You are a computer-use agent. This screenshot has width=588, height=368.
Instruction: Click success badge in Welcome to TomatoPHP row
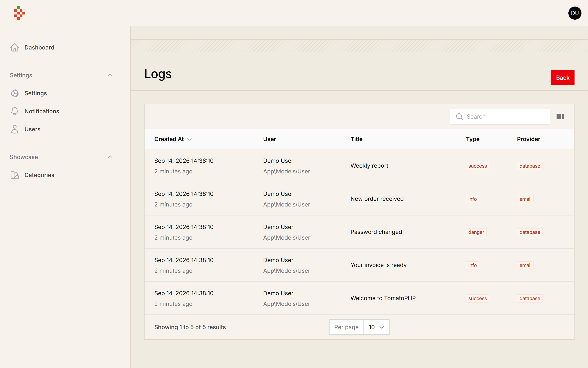[478, 298]
